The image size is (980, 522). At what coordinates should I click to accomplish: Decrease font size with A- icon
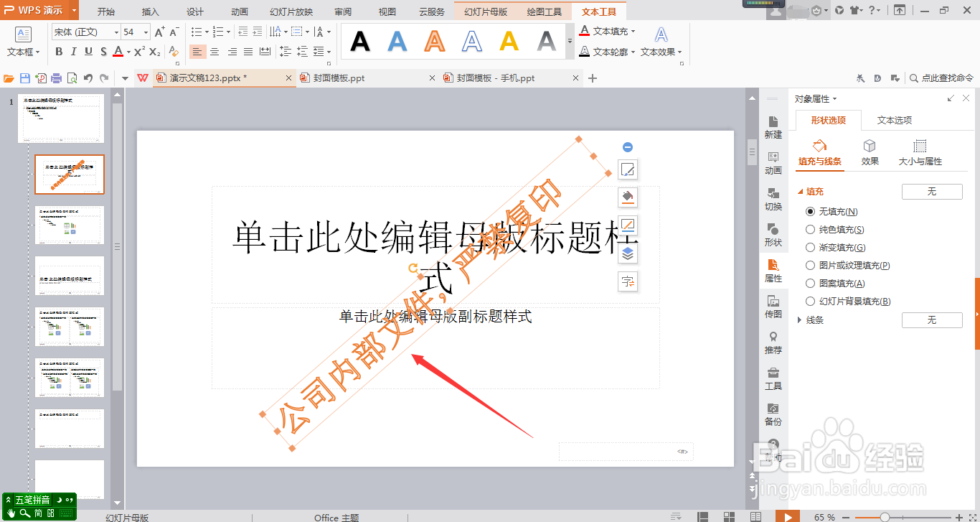[x=174, y=32]
